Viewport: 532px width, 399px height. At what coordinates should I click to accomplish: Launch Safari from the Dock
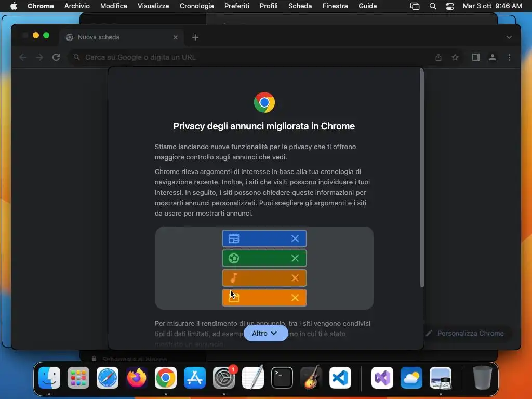pos(108,378)
